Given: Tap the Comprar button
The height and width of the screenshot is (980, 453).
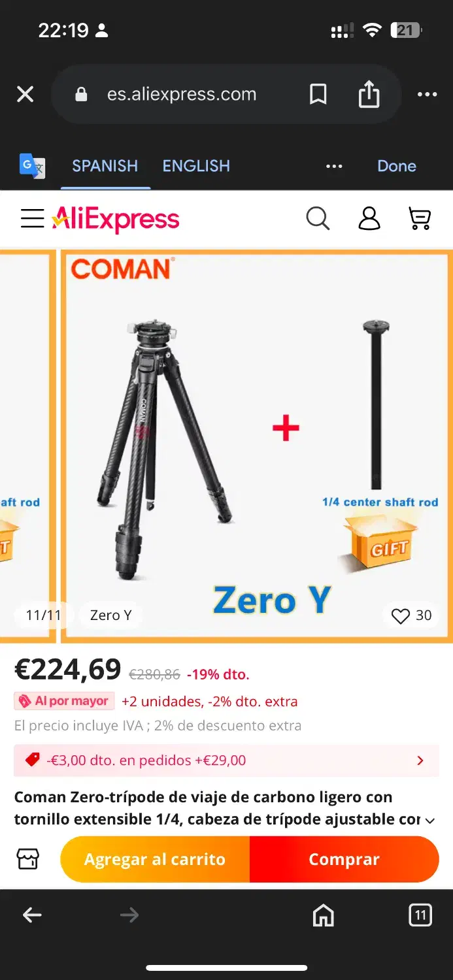Looking at the screenshot, I should point(344,859).
